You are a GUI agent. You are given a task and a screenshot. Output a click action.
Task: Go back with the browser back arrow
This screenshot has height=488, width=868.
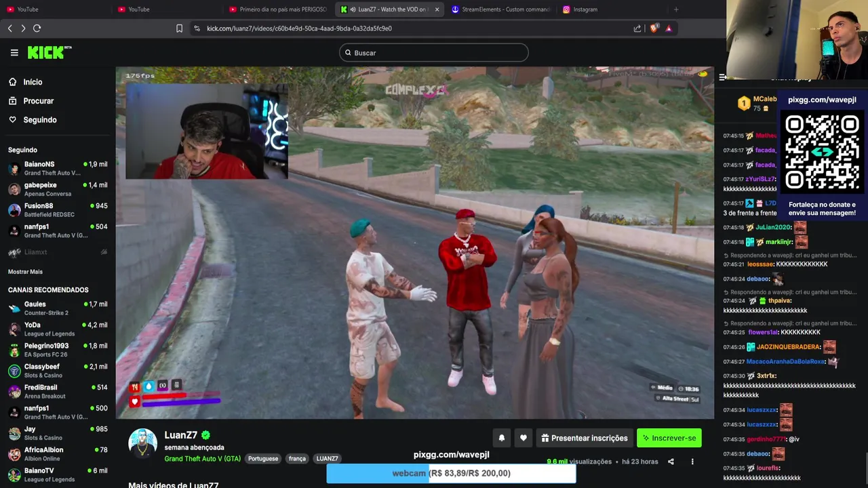pyautogui.click(x=9, y=28)
